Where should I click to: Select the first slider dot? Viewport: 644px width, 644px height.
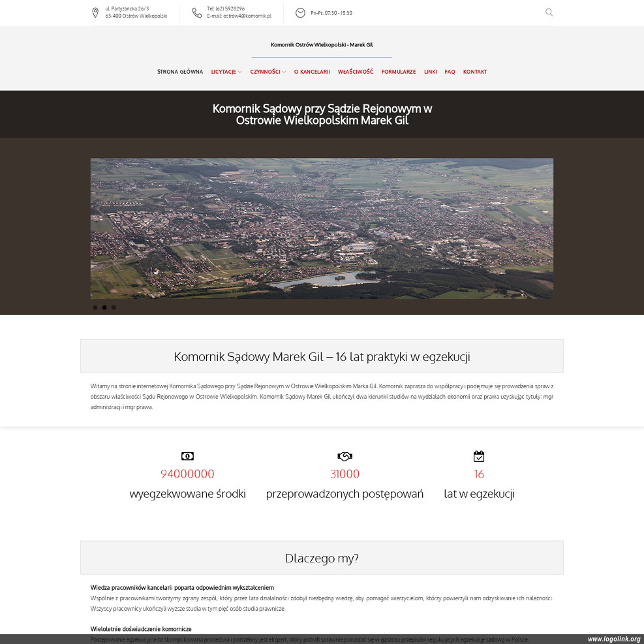click(95, 307)
